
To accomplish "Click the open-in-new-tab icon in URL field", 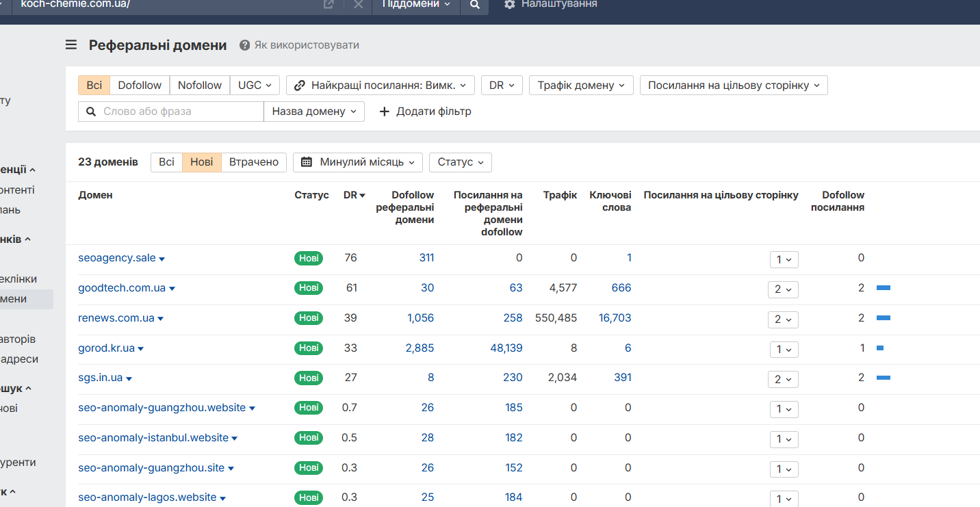I will point(328,5).
